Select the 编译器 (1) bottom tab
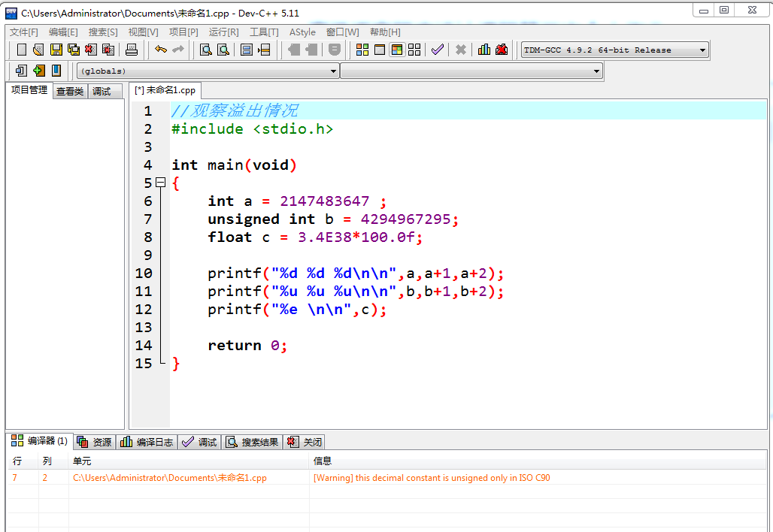This screenshot has height=532, width=773. point(39,441)
